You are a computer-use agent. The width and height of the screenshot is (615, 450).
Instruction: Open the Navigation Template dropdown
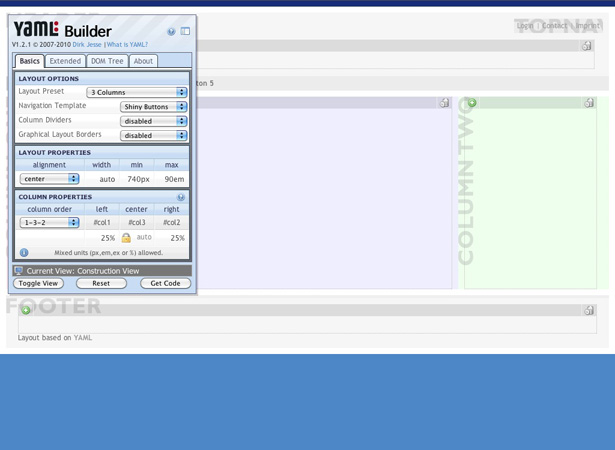tap(153, 107)
